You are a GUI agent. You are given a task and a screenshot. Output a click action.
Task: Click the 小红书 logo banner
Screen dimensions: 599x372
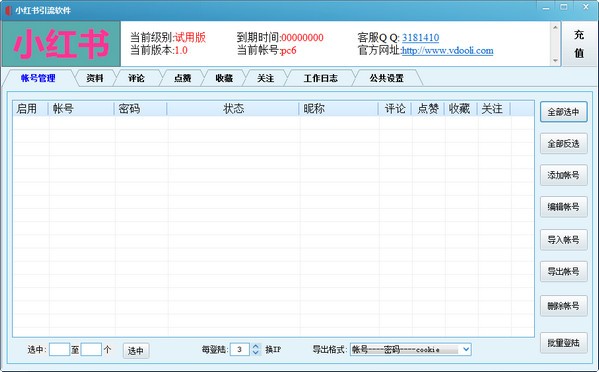coord(61,44)
